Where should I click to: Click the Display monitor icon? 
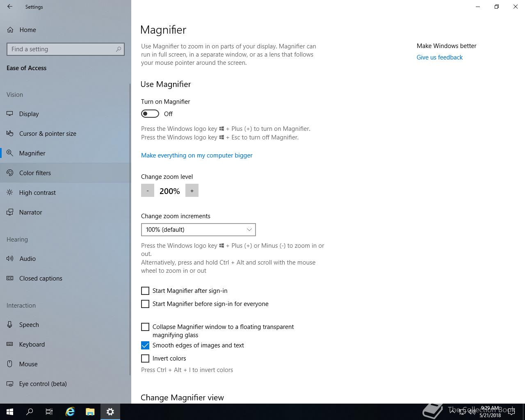10,114
